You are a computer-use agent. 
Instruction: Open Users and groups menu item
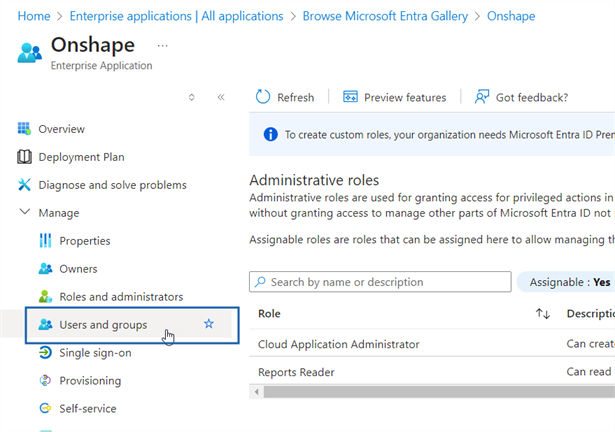103,325
